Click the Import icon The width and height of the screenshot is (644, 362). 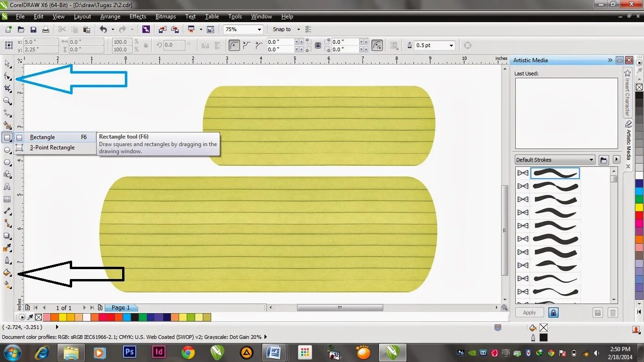163,29
